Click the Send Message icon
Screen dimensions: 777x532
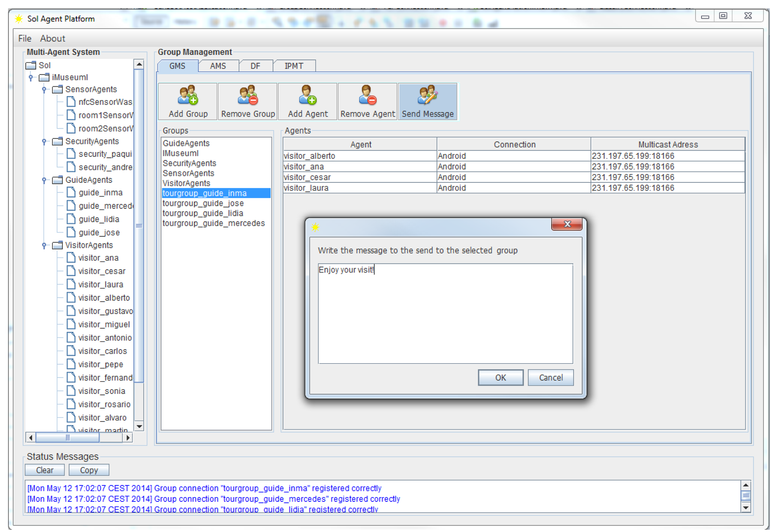point(427,95)
